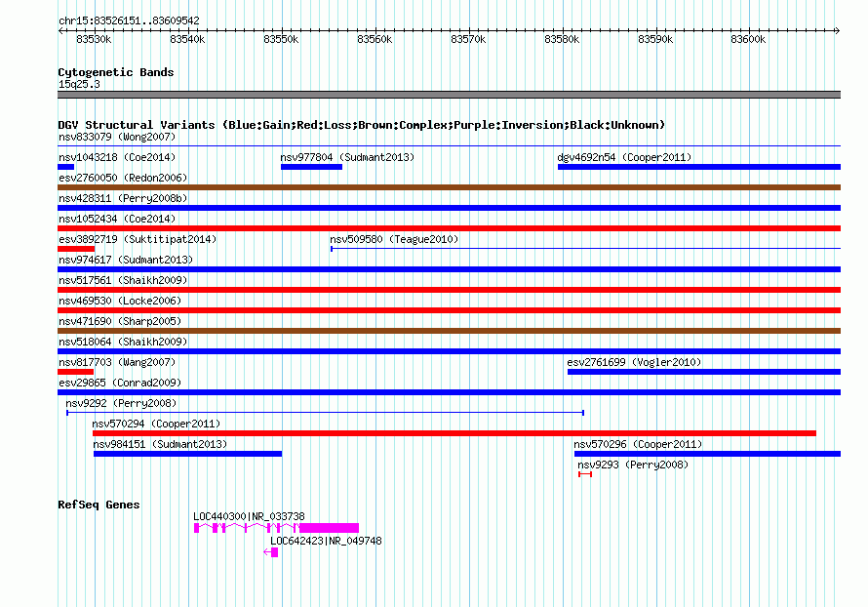The width and height of the screenshot is (868, 607).
Task: Click the RefSeq Genes track title
Action: (x=99, y=505)
